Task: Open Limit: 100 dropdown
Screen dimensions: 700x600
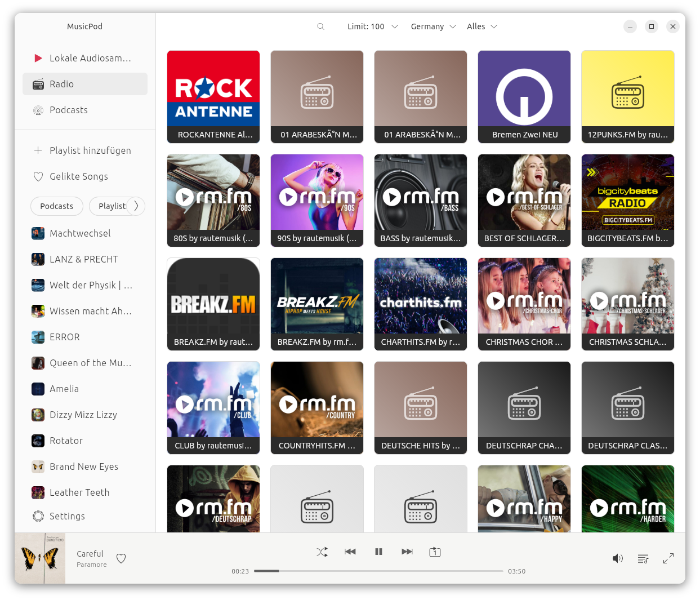Action: click(372, 26)
